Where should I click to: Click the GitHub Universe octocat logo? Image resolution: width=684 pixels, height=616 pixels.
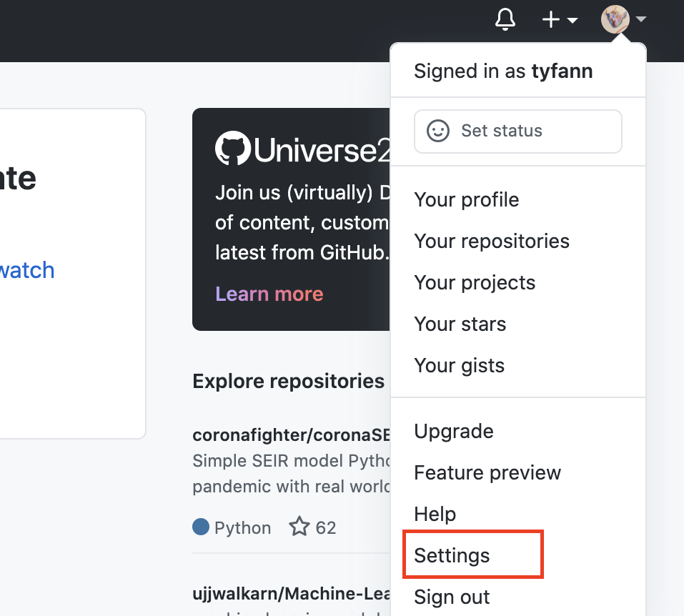pyautogui.click(x=232, y=148)
